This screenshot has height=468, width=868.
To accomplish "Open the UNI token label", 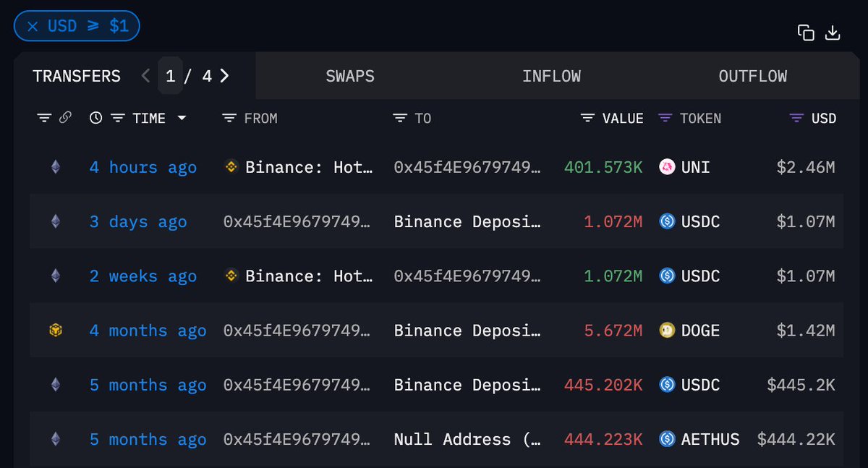I will click(695, 168).
